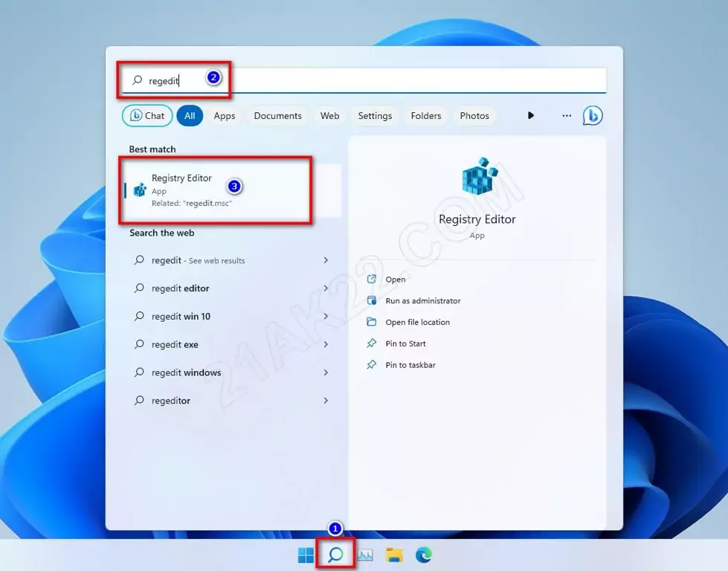Open the Registry Editor best match result

(233, 190)
